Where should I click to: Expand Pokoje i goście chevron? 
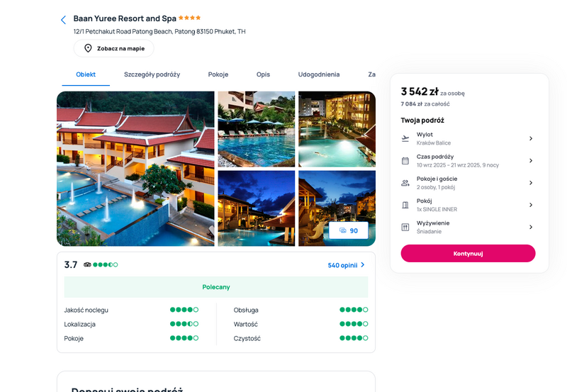tap(530, 183)
